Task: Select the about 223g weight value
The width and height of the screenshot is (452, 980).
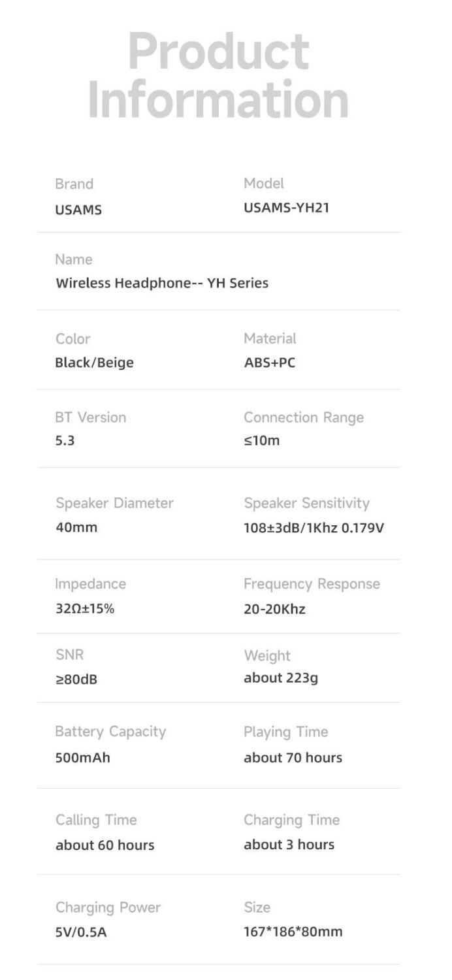Action: point(281,678)
